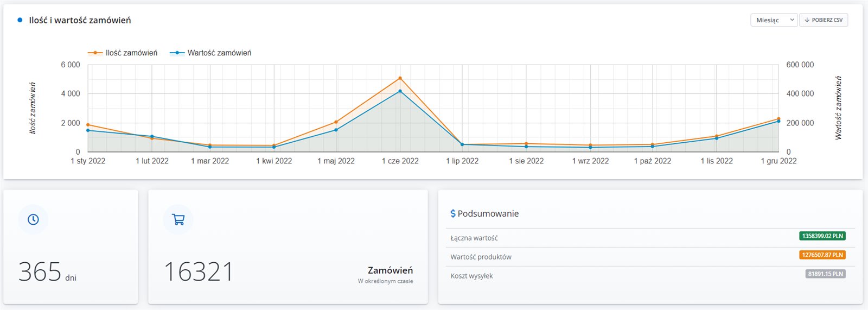Click the gray 81891.15 PLN badge

click(826, 274)
